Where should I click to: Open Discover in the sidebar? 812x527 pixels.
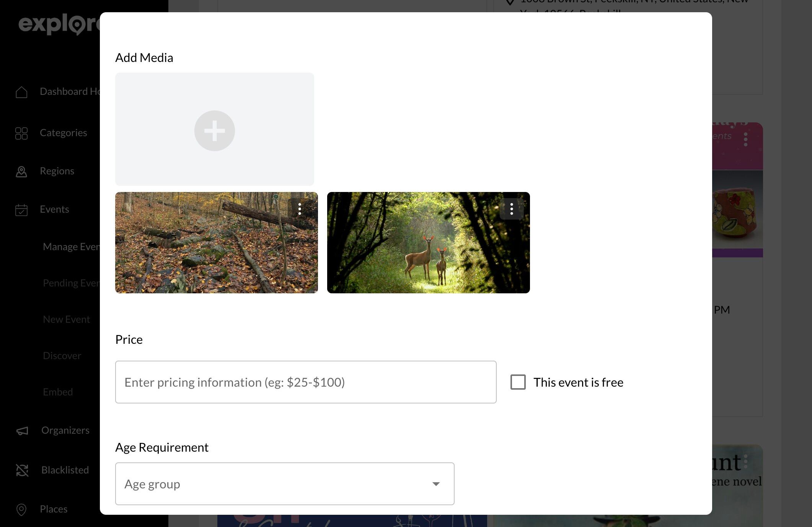(62, 356)
